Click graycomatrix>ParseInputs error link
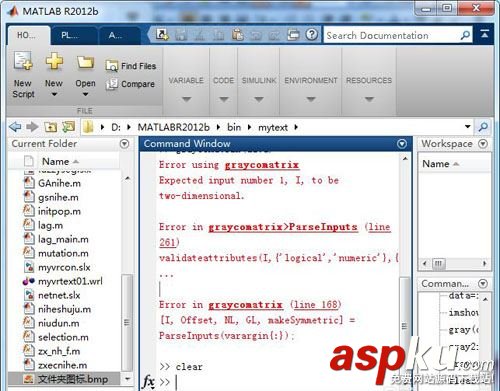The width and height of the screenshot is (500, 391). click(x=283, y=227)
